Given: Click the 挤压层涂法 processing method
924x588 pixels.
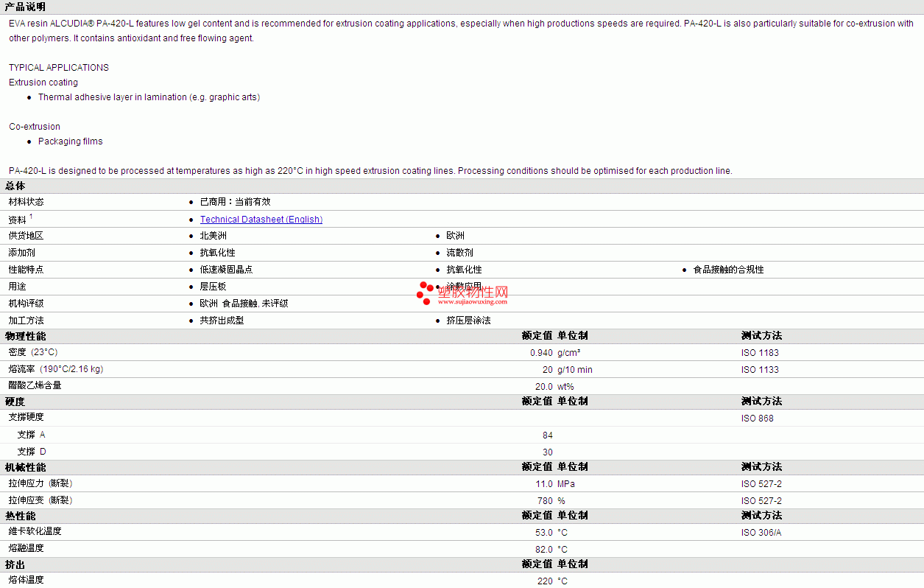Looking at the screenshot, I should tap(469, 321).
